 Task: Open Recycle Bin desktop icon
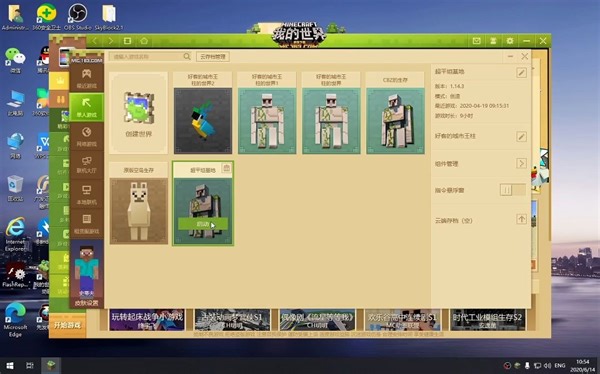coord(15,189)
